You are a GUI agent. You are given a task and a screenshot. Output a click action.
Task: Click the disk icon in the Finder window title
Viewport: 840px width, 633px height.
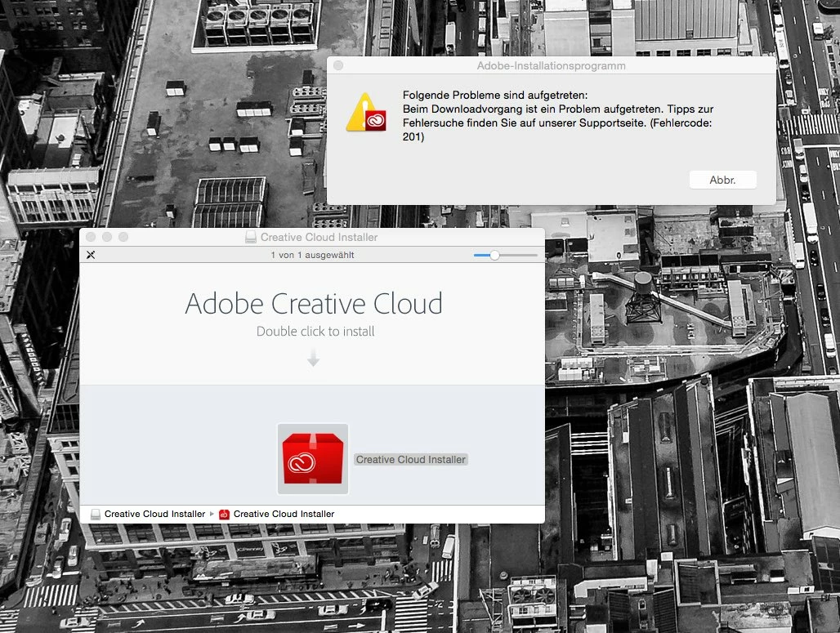(250, 237)
